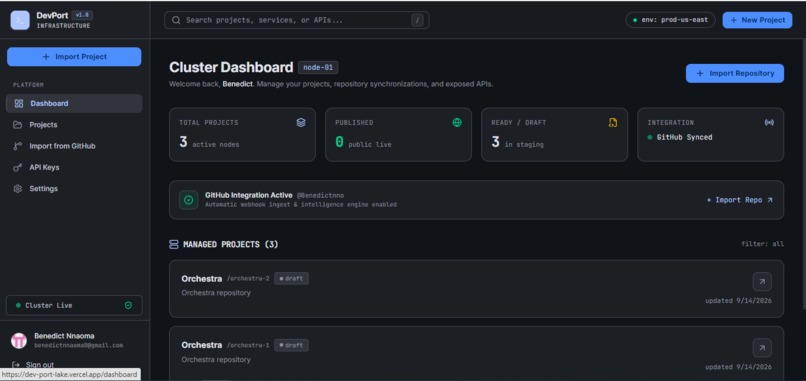Viewport: 806px width, 381px height.
Task: Click the API Keys key icon
Action: [x=18, y=168]
